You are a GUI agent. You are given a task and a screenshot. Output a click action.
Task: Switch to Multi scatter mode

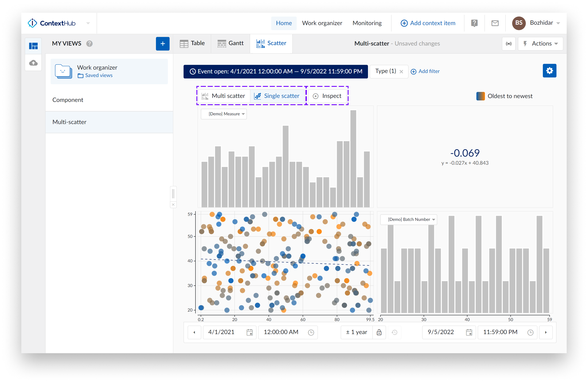223,96
